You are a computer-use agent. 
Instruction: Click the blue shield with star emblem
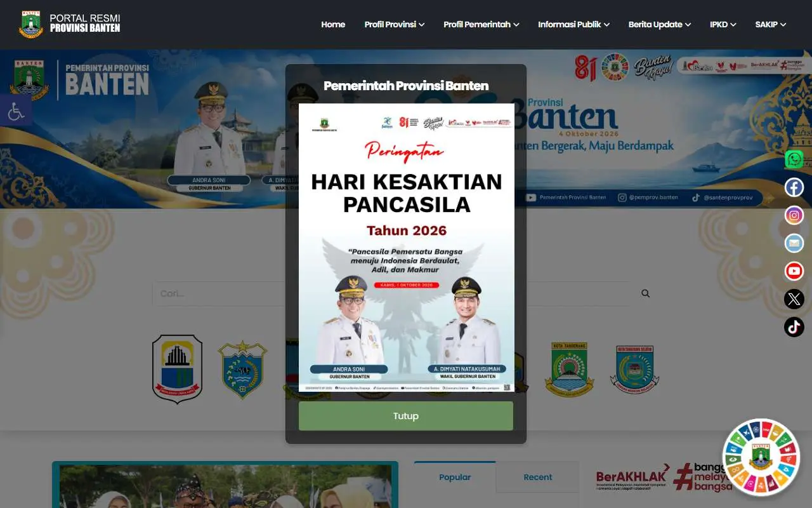242,370
